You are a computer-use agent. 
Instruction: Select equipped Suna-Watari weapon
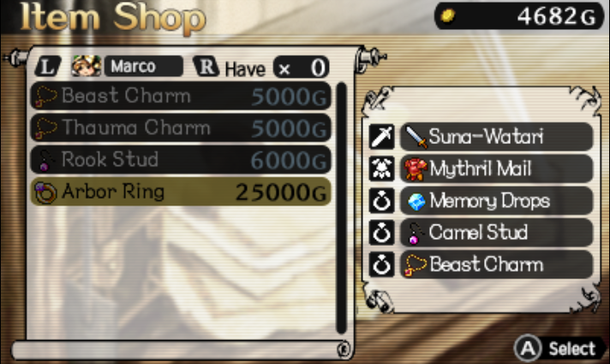[496, 137]
